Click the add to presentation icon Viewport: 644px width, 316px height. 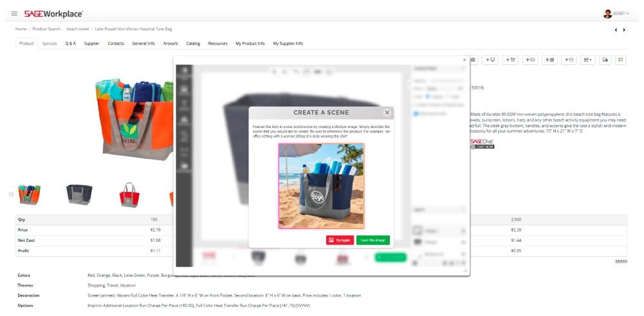(491, 60)
